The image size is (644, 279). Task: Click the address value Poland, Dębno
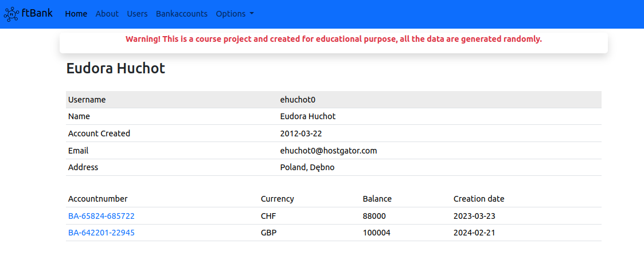[307, 167]
